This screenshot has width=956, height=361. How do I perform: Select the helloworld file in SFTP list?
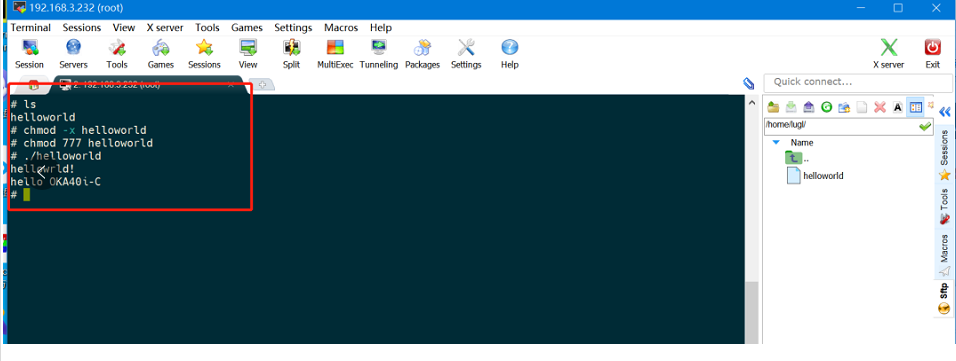[x=815, y=176]
